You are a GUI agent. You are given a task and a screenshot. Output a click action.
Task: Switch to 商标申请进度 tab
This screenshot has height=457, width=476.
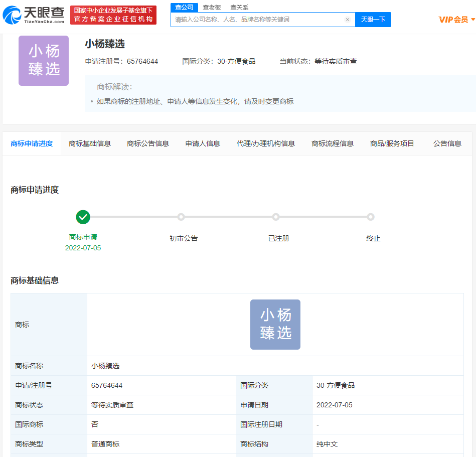click(32, 143)
